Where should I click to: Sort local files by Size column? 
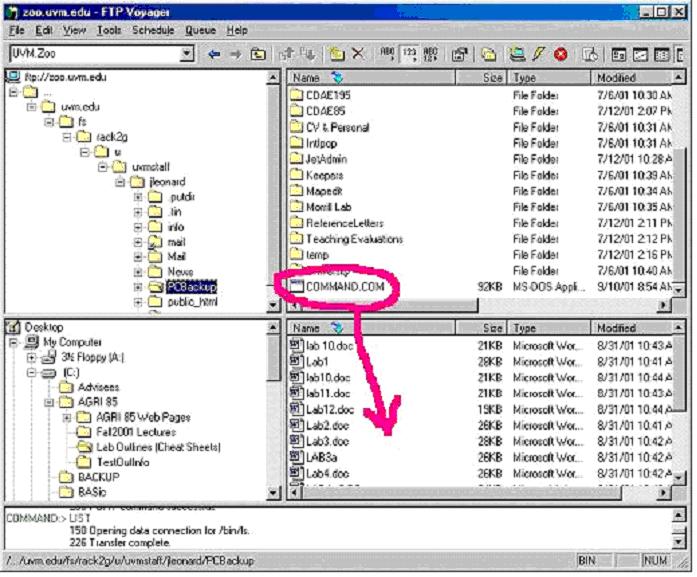[492, 328]
